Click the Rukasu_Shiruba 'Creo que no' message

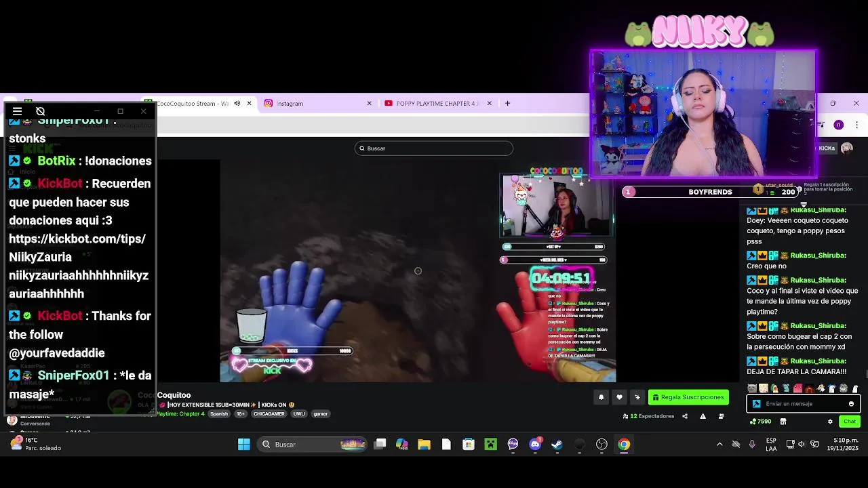(x=797, y=261)
